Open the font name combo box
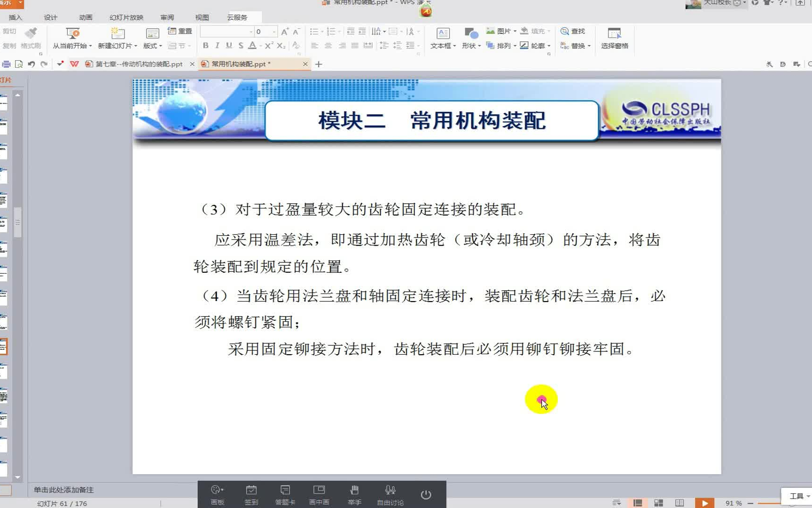 (x=227, y=32)
